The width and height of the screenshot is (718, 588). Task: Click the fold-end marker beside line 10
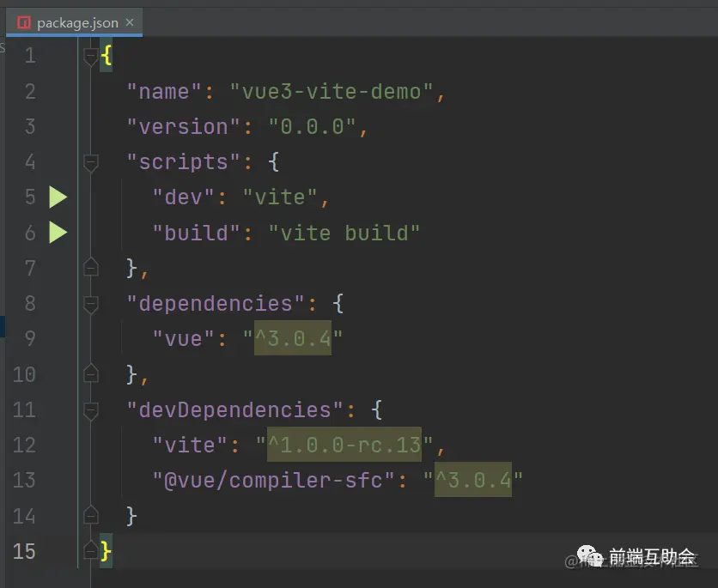click(x=91, y=374)
